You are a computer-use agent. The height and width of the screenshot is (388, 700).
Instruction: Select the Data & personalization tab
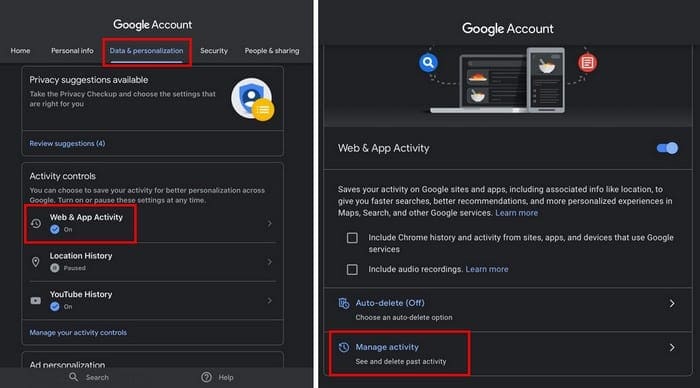[x=146, y=51]
